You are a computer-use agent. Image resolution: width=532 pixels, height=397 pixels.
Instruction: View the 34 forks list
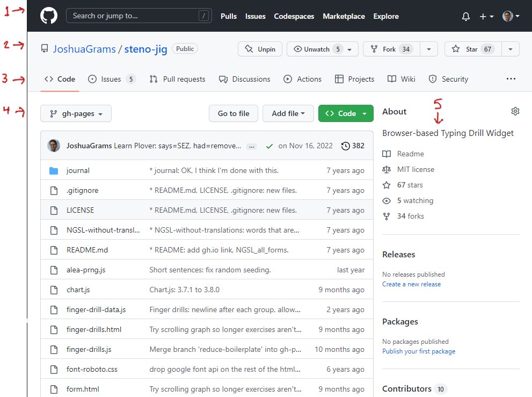(403, 216)
